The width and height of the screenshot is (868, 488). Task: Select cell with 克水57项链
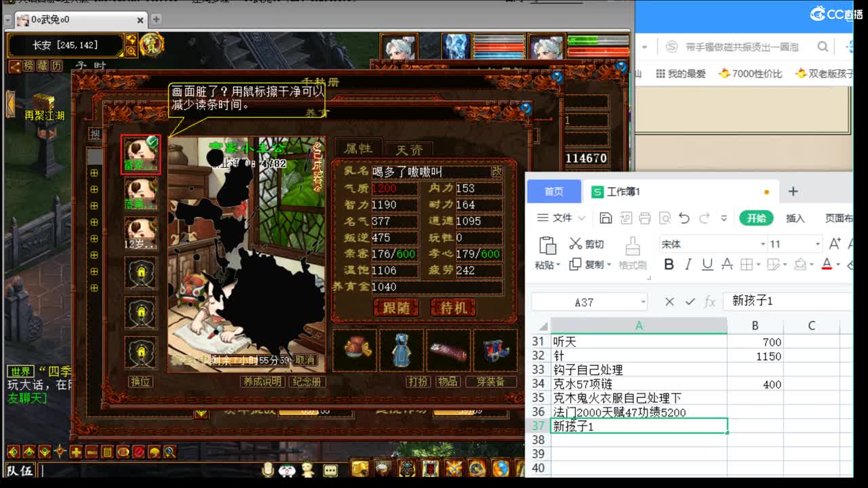pos(638,384)
